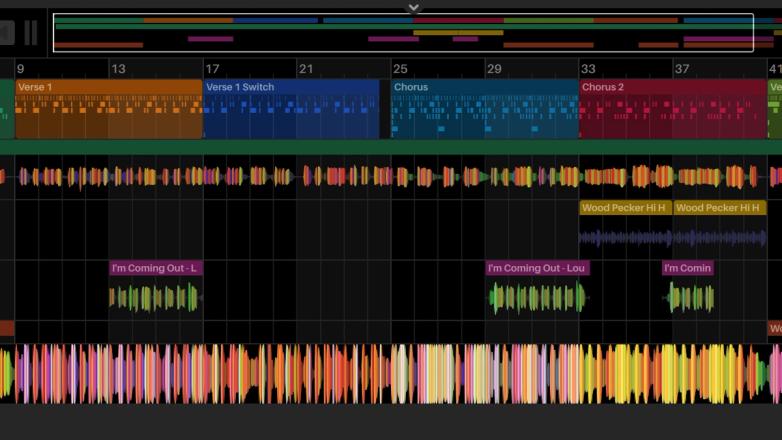782x440 pixels.
Task: Click bar 25 on the ruler
Action: tap(400, 69)
